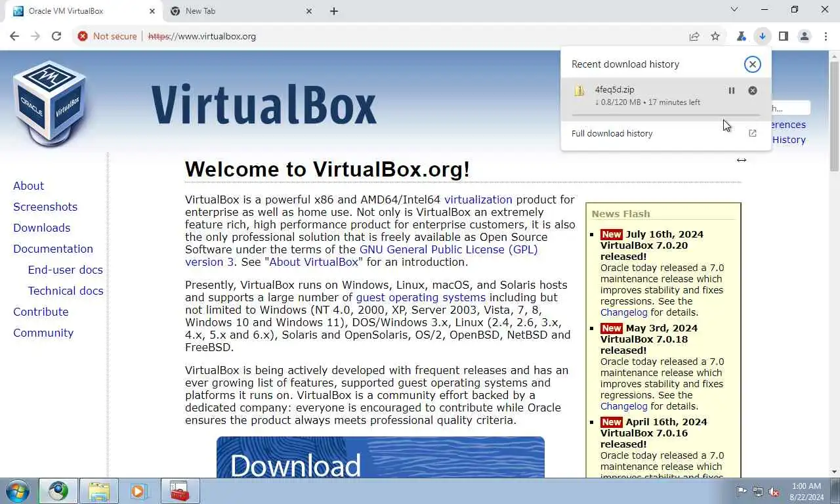The height and width of the screenshot is (504, 840).
Task: Click the share page icon in address bar
Action: pyautogui.click(x=694, y=36)
